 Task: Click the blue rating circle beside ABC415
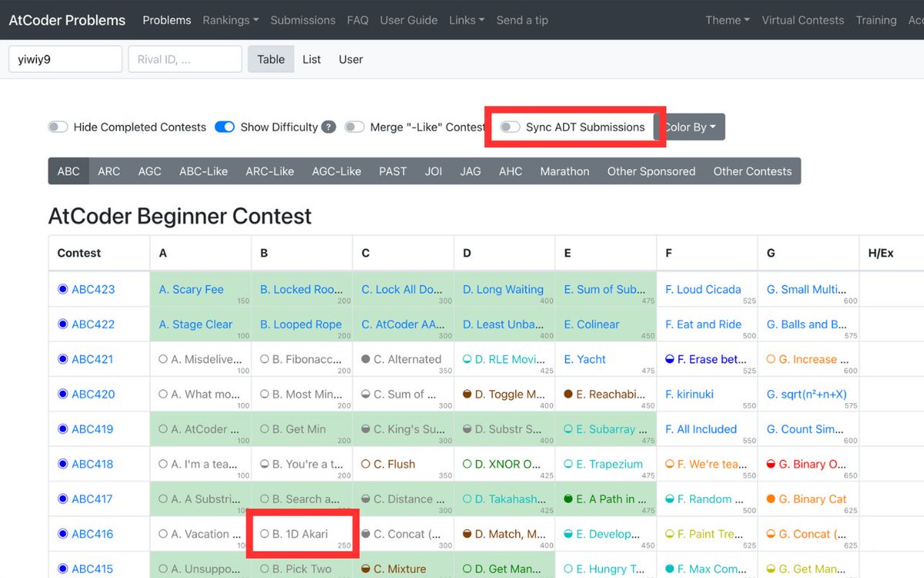point(63,569)
